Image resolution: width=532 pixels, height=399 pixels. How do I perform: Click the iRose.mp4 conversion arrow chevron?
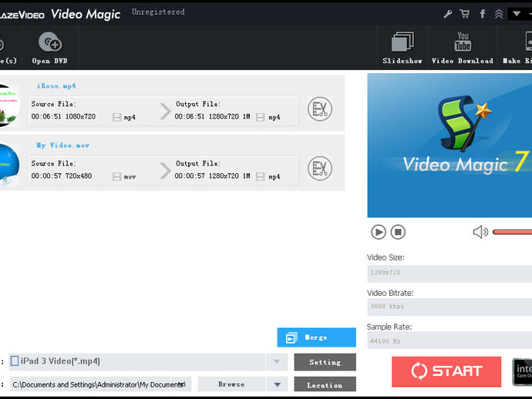[x=165, y=111]
